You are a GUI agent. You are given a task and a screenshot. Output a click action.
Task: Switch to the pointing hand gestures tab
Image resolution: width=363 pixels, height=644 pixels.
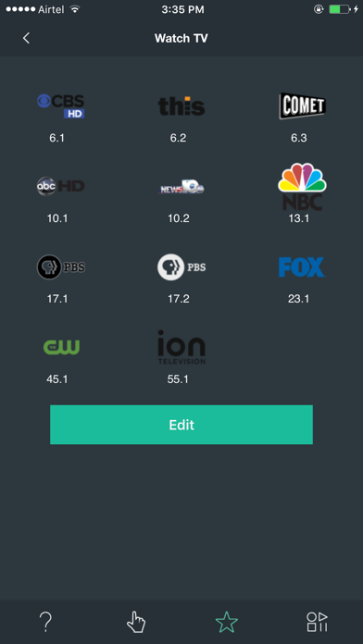pos(136,622)
